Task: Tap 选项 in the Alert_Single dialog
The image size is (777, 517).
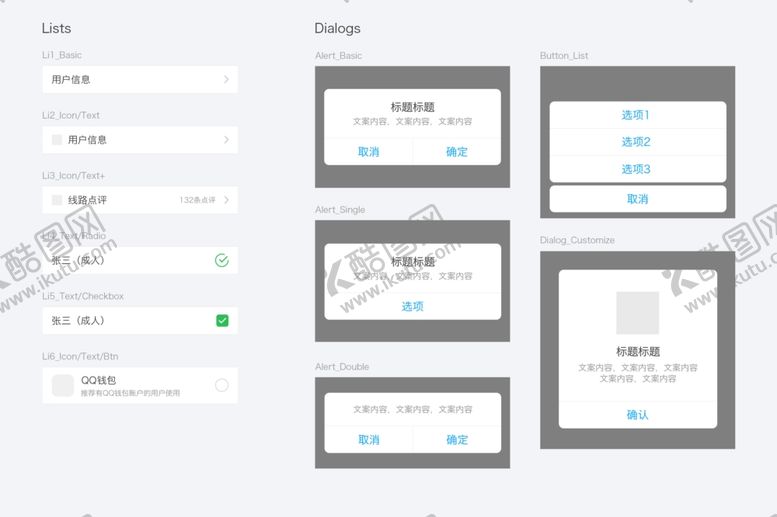Action: click(x=412, y=306)
